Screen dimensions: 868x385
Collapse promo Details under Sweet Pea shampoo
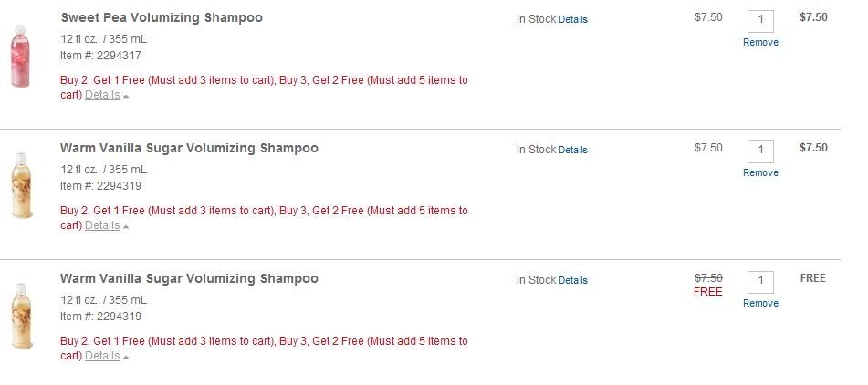[x=102, y=95]
